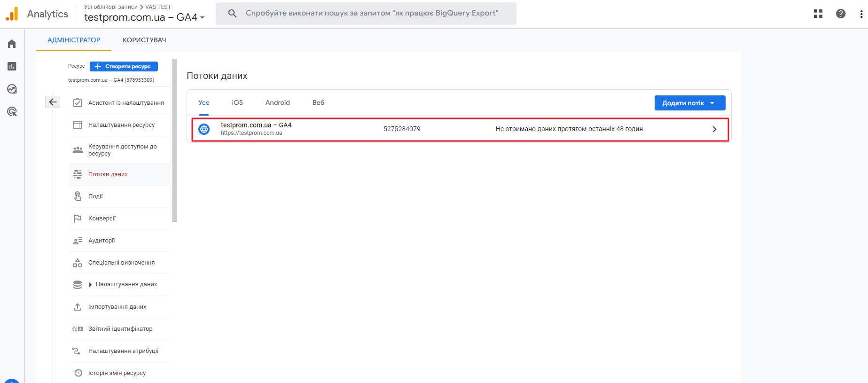Click the Конверсії flag icon
Image resolution: width=868 pixels, height=383 pixels.
coord(78,219)
